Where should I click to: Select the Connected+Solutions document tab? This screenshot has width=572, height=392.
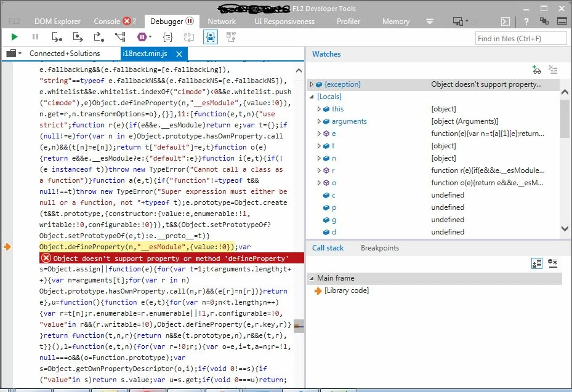coord(65,54)
